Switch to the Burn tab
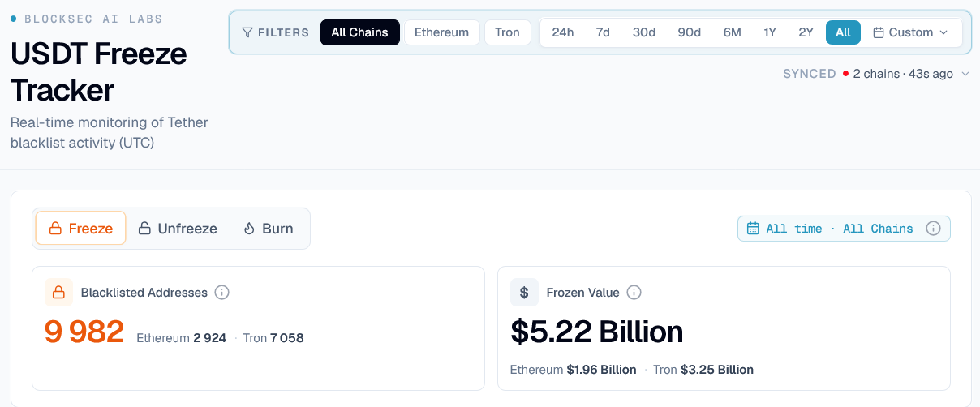The height and width of the screenshot is (407, 980). [x=268, y=229]
